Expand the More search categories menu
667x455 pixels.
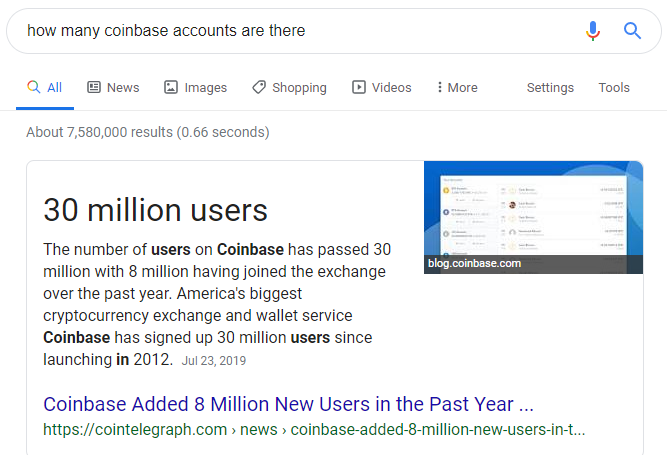tap(458, 87)
